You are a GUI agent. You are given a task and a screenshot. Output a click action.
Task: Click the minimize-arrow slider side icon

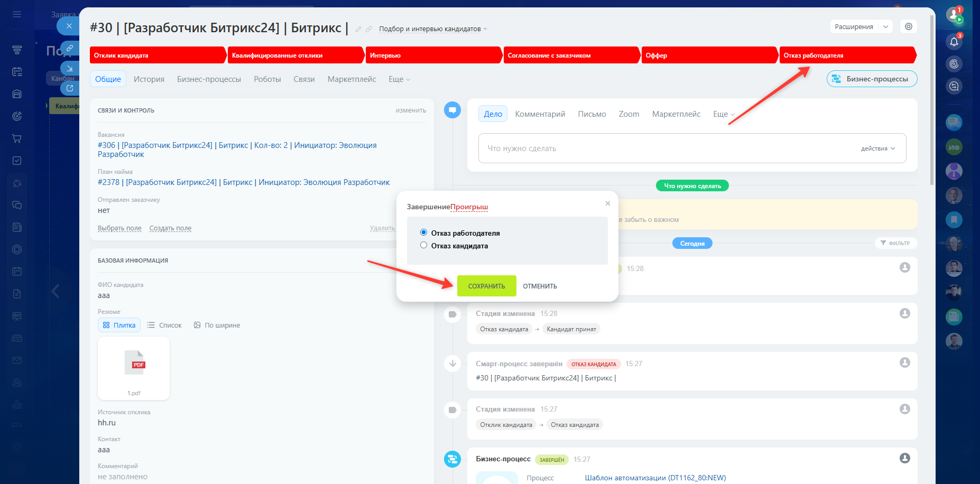point(69,68)
